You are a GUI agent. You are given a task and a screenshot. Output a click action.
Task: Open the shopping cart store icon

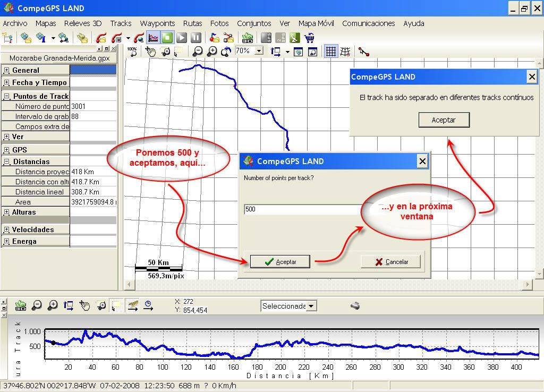309,38
